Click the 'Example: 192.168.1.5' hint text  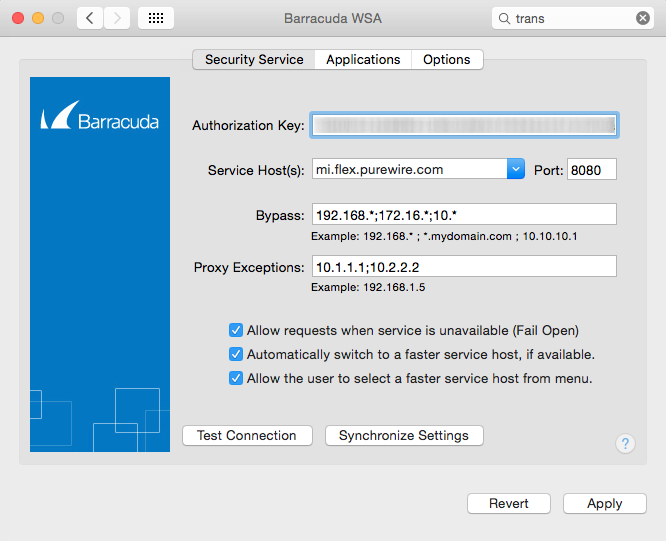[x=368, y=287]
